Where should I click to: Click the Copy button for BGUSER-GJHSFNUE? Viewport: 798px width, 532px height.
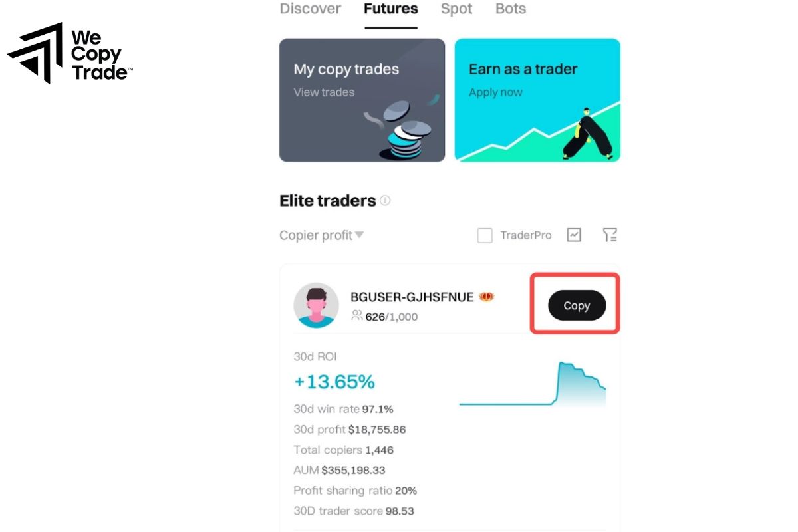576,305
